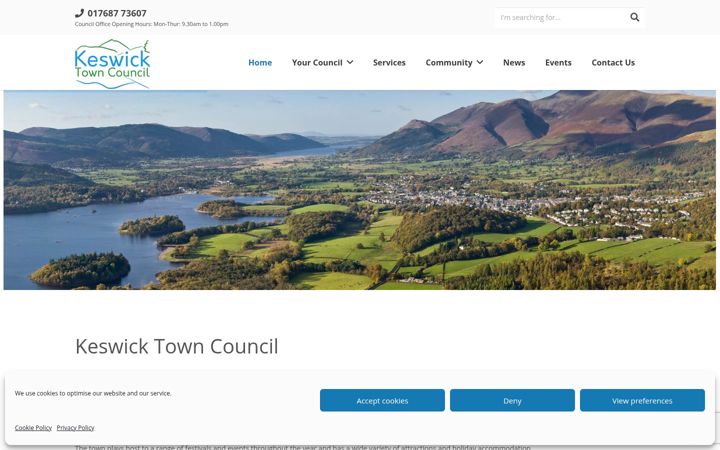This screenshot has width=720, height=450.
Task: Click the Council Office Opening Hours text
Action: [x=152, y=24]
